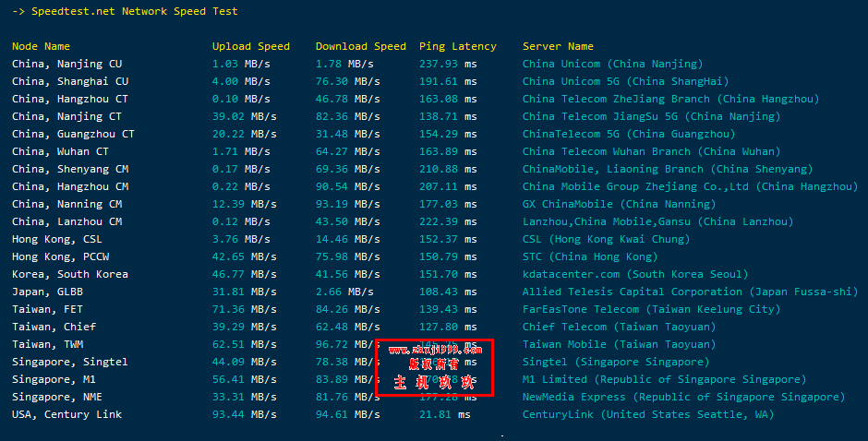Click upload speed value '71.36 MB/s'

tap(245, 309)
